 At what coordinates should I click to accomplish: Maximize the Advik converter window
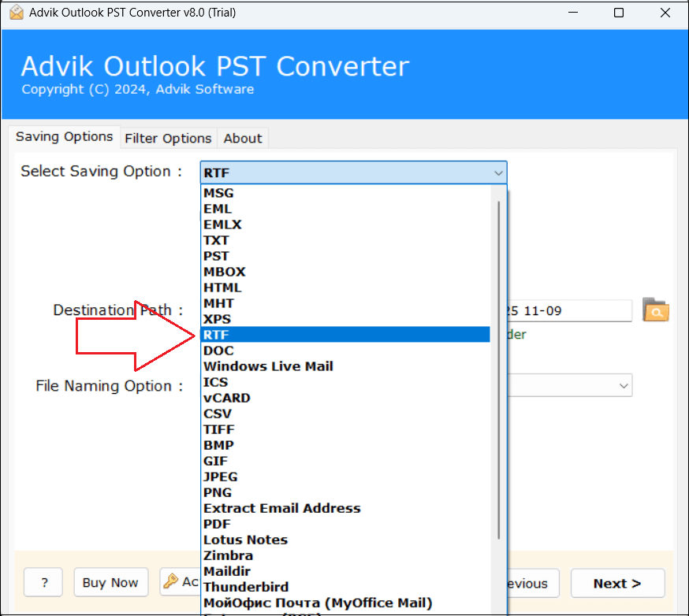pyautogui.click(x=619, y=13)
